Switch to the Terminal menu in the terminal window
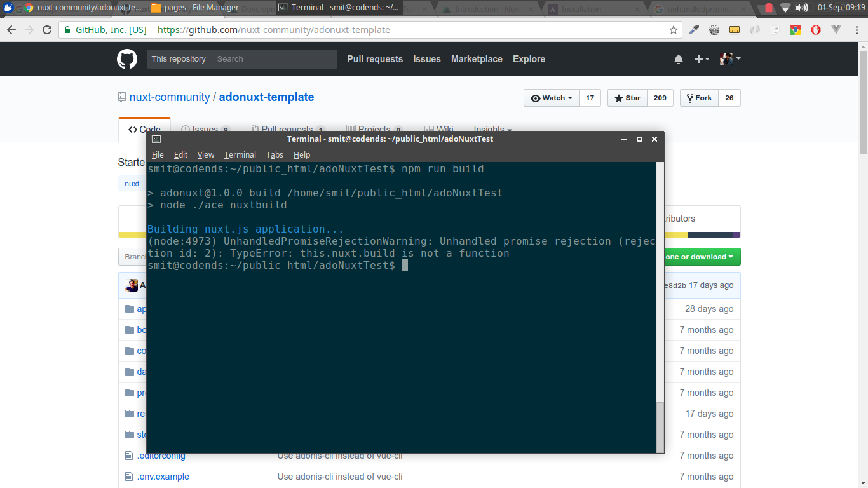Screen dimensions: 868x488 240,154
